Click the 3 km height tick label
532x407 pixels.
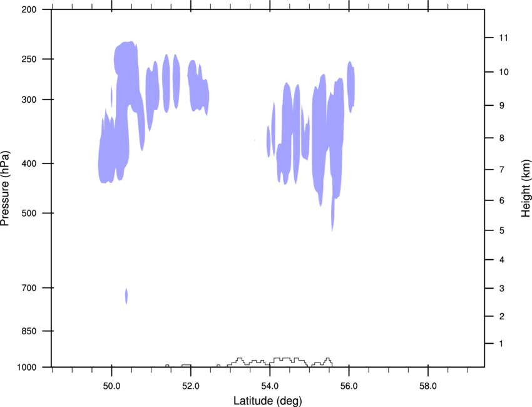(501, 289)
